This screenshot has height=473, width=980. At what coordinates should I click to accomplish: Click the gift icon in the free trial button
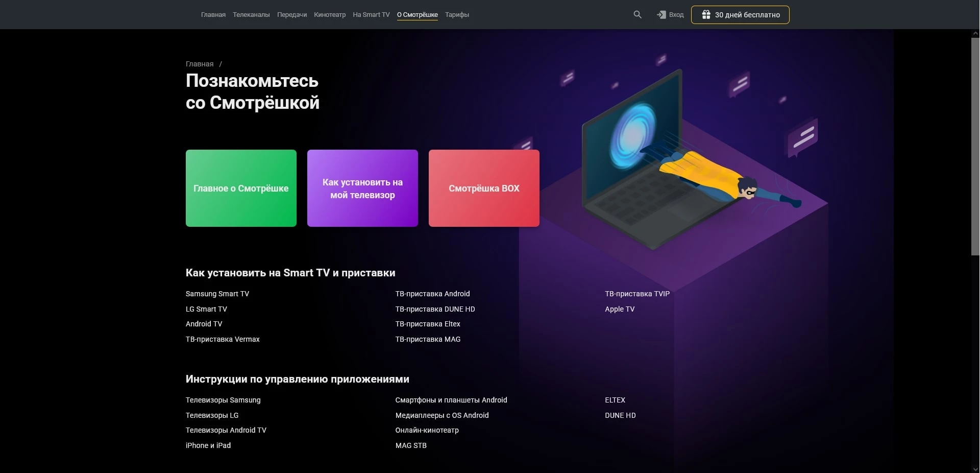pos(706,15)
